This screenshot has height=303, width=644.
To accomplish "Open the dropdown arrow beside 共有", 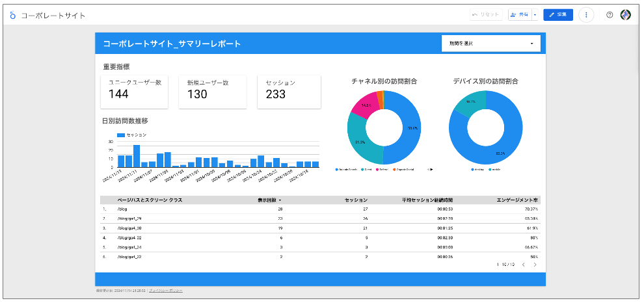I will tap(535, 15).
